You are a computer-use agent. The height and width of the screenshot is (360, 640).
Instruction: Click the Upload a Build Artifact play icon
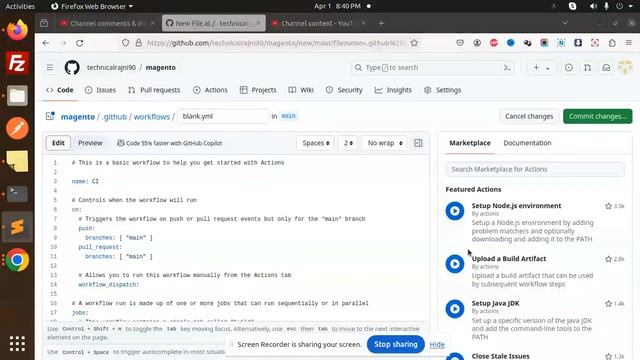point(455,264)
